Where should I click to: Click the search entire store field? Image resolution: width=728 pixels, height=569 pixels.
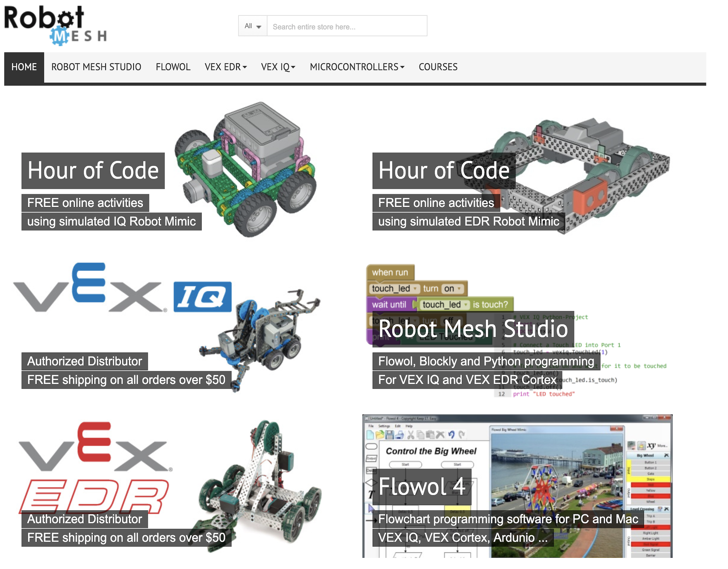coord(347,27)
